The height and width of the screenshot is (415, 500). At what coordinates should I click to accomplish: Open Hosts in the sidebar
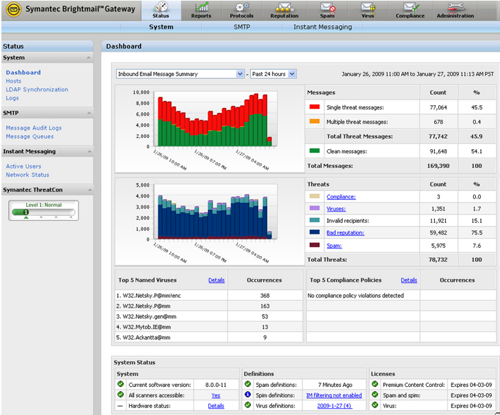click(x=13, y=81)
